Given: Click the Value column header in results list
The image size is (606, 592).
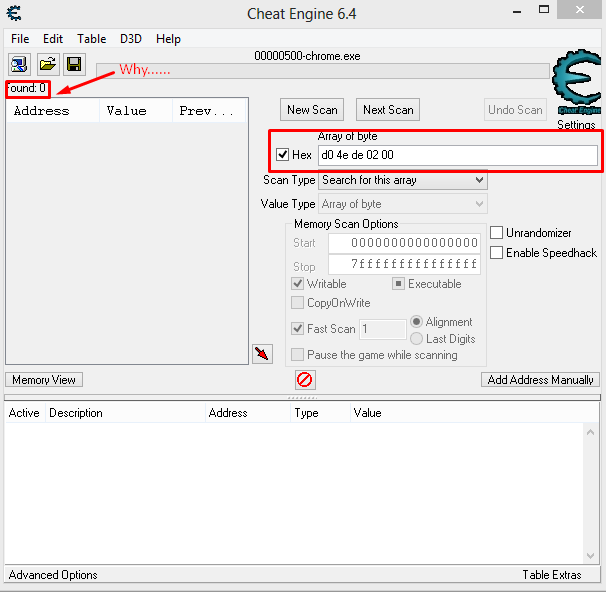Looking at the screenshot, I should tap(136, 111).
